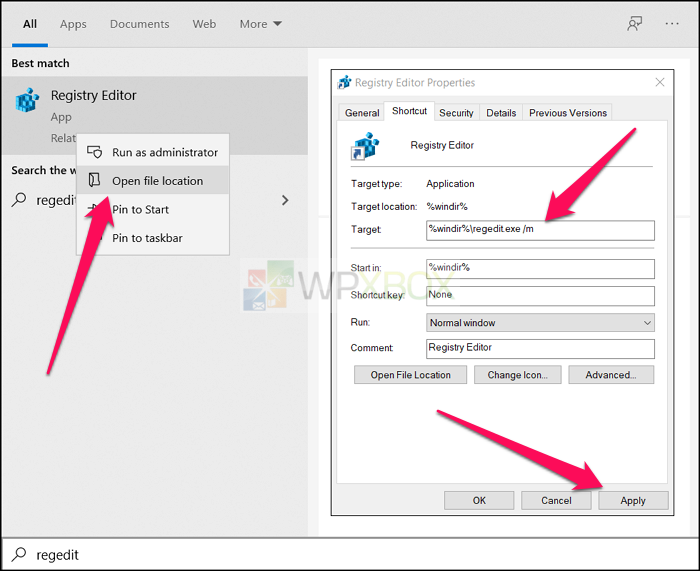
Task: Click the bottom regedit search input box
Action: pyautogui.click(x=350, y=554)
